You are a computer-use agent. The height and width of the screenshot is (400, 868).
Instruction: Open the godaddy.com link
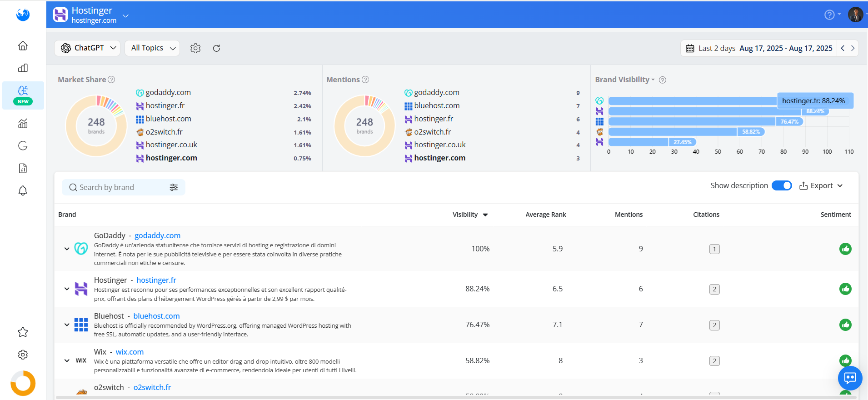(157, 235)
